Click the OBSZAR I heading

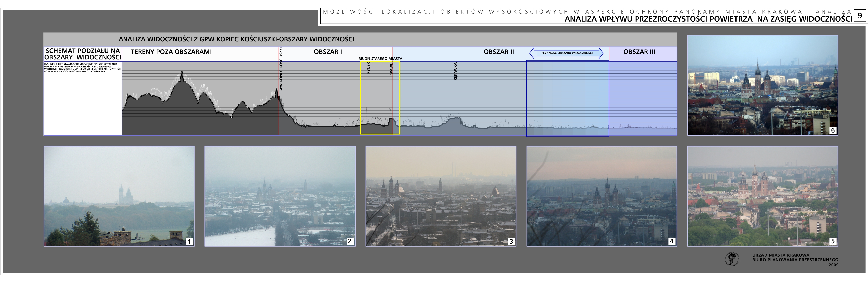(328, 52)
